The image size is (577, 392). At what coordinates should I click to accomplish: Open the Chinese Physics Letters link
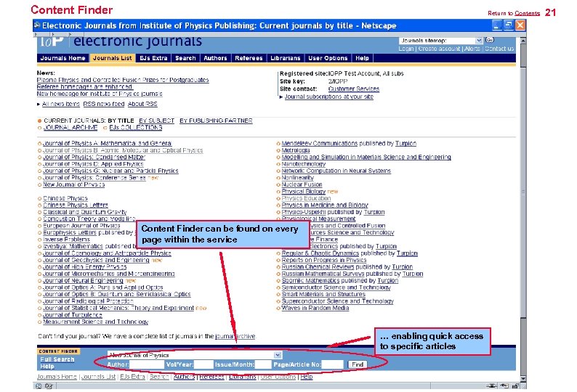(76, 205)
